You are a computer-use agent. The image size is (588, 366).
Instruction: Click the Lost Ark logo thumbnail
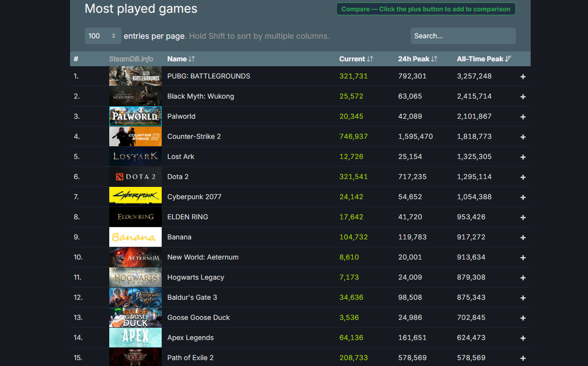135,157
